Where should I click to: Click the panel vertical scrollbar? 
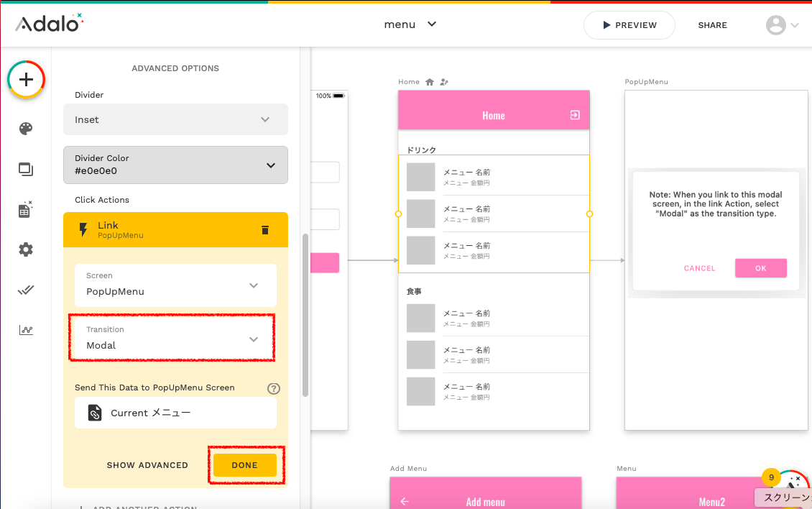305,315
